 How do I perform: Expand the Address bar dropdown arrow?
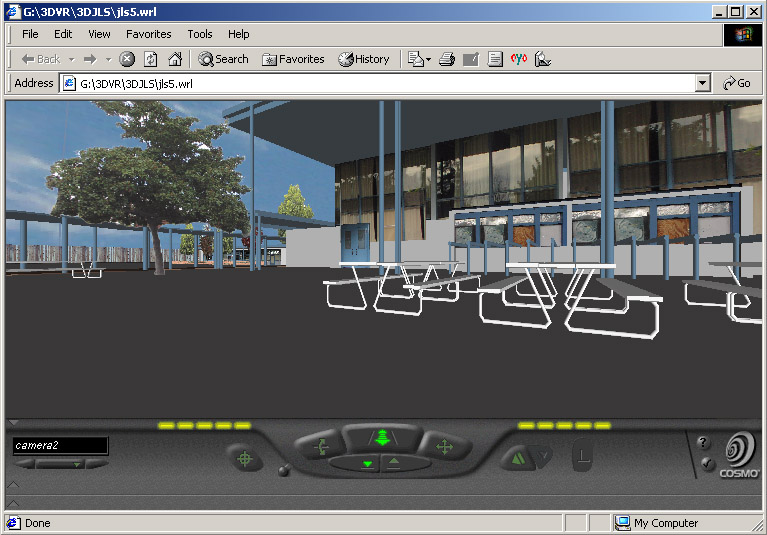tap(702, 84)
